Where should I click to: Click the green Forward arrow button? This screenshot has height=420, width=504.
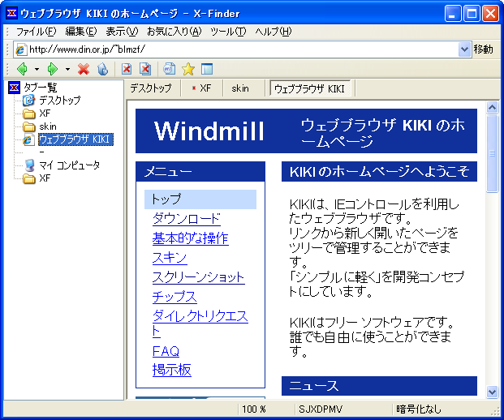(53, 69)
